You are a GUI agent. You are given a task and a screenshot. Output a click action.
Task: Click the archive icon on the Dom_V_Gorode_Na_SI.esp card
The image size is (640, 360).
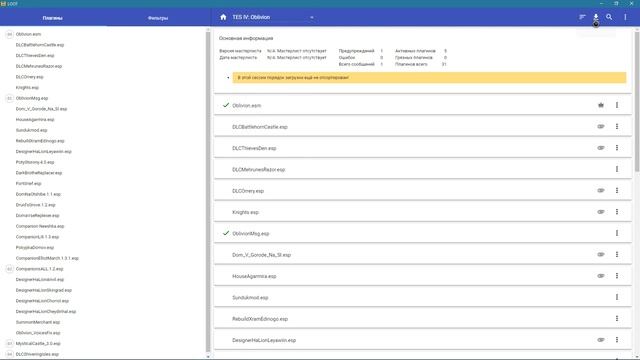pyautogui.click(x=601, y=254)
